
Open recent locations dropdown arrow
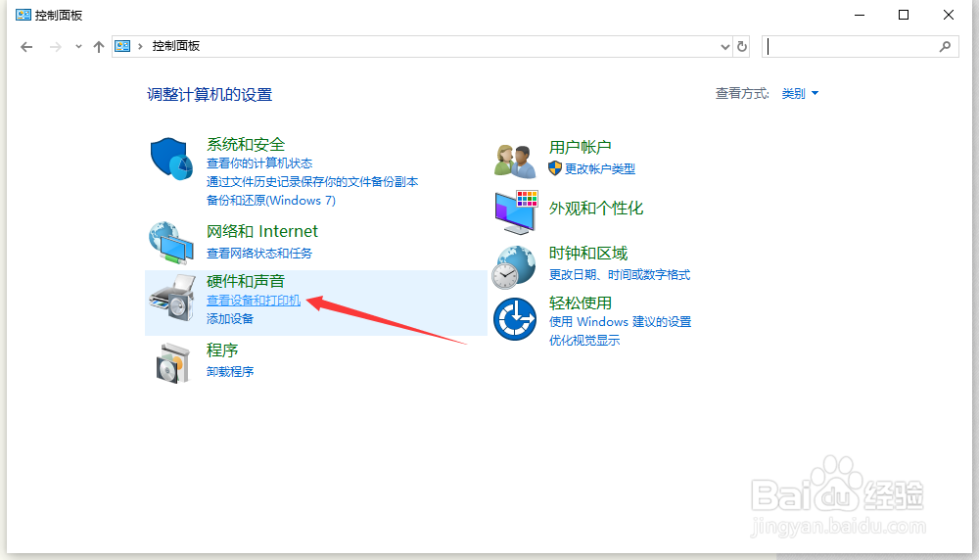tap(78, 47)
